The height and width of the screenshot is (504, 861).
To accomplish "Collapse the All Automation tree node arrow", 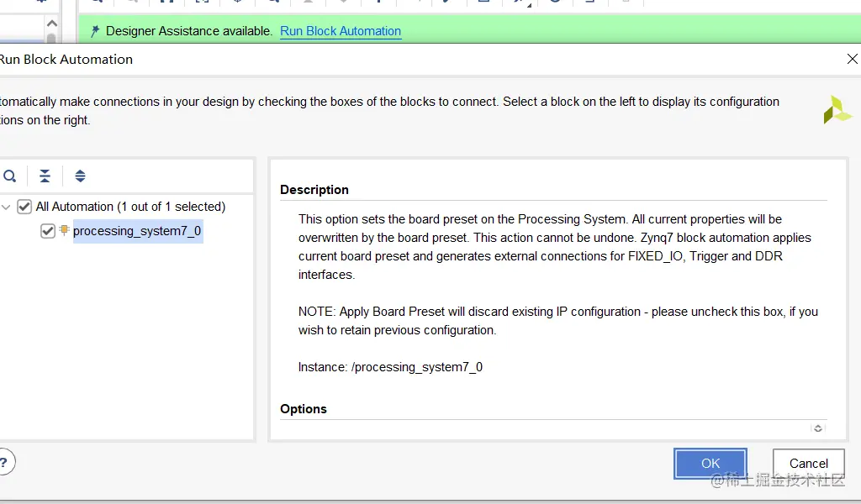I will click(7, 207).
